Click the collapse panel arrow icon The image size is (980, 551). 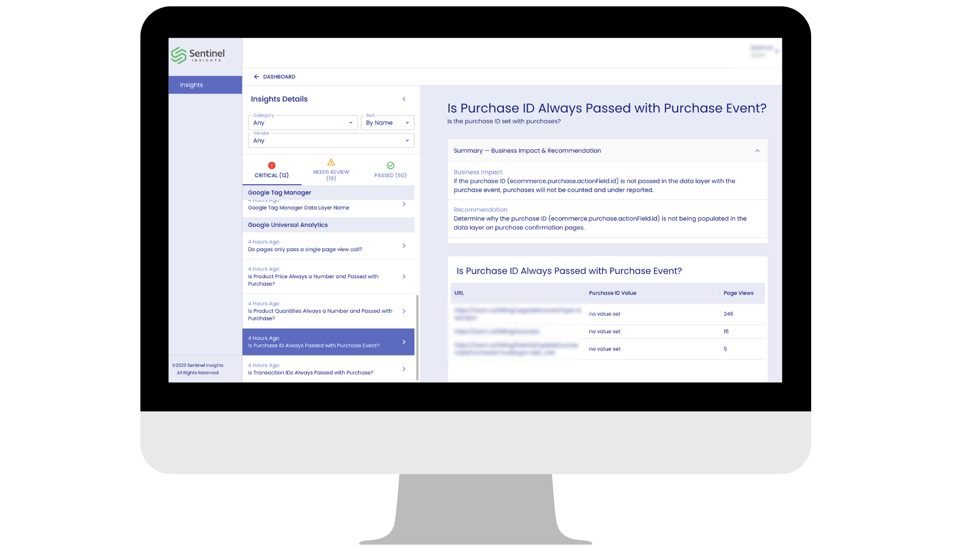405,99
